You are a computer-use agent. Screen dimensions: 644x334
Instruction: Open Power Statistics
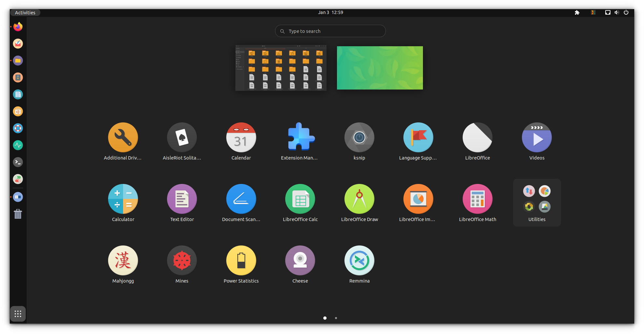241,260
